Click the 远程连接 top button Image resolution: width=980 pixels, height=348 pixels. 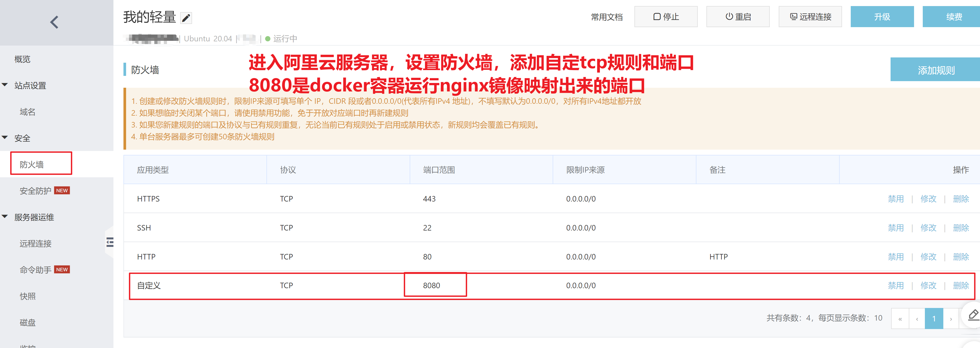tap(810, 17)
